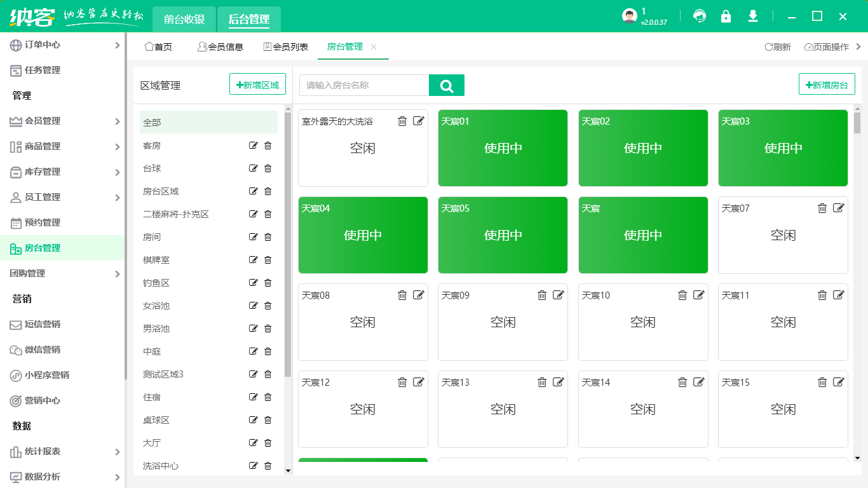The height and width of the screenshot is (488, 868).
Task: Delete room 天宸13
Action: click(542, 383)
